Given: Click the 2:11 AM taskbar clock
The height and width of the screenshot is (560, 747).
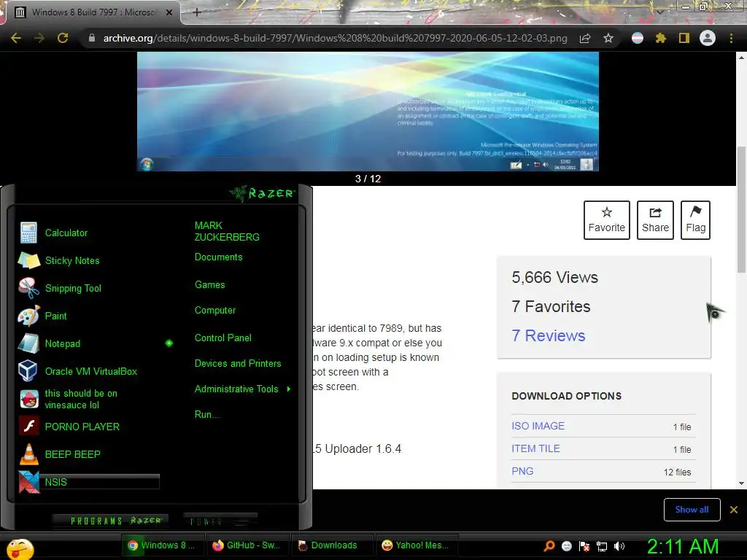Looking at the screenshot, I should [x=682, y=546].
